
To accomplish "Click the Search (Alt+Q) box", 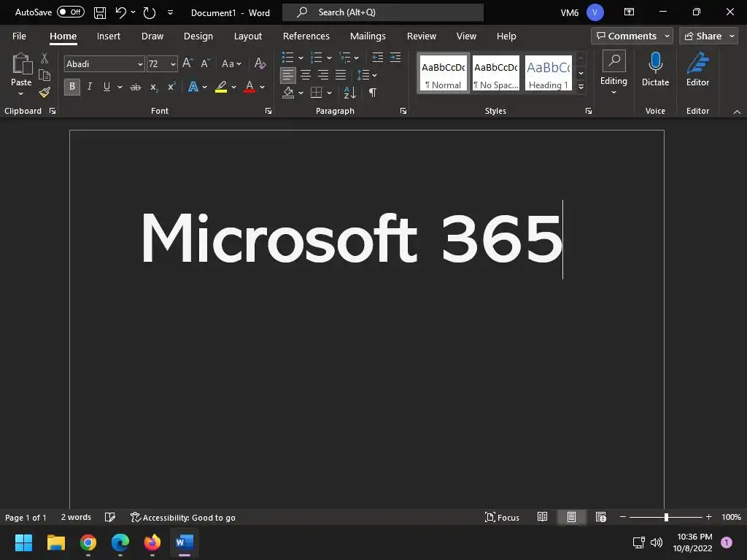I will pyautogui.click(x=383, y=12).
